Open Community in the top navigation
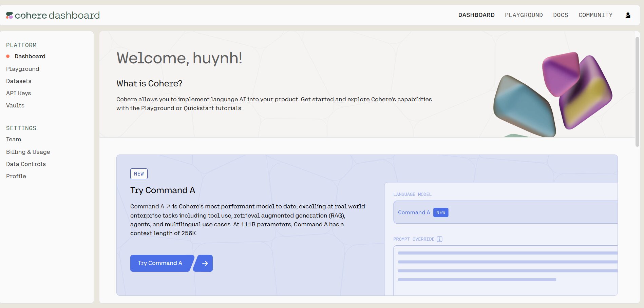Screen dimensions: 644x308 pos(595,15)
